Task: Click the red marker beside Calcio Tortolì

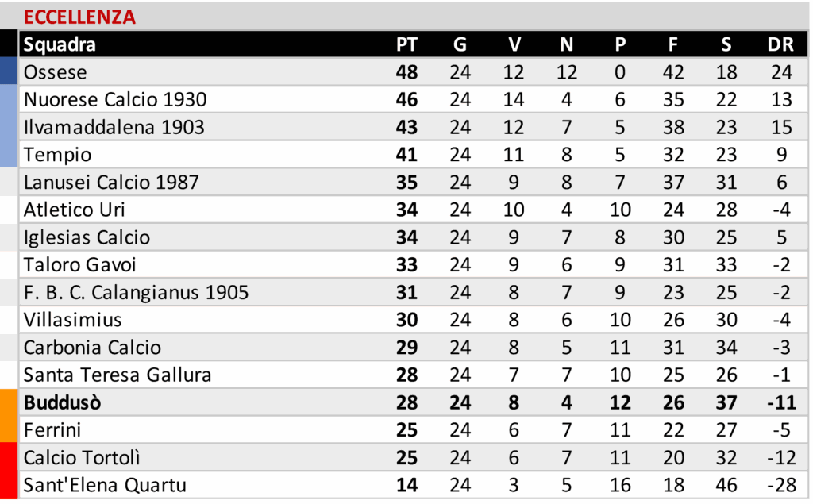Action: tap(9, 471)
